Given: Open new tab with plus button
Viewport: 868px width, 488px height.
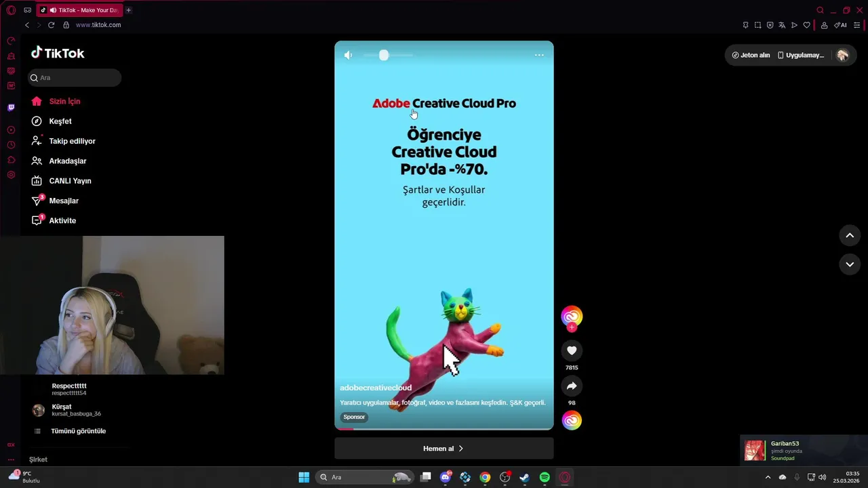Looking at the screenshot, I should click(x=128, y=10).
